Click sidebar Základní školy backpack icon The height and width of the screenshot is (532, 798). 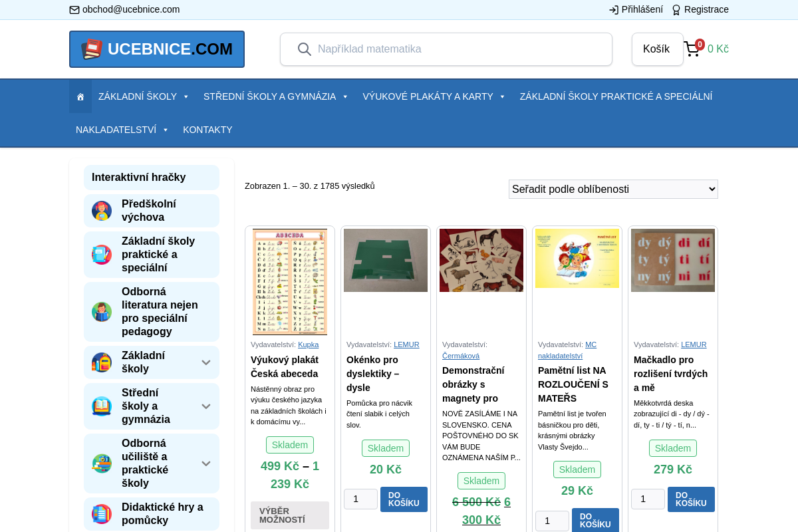tap(102, 362)
